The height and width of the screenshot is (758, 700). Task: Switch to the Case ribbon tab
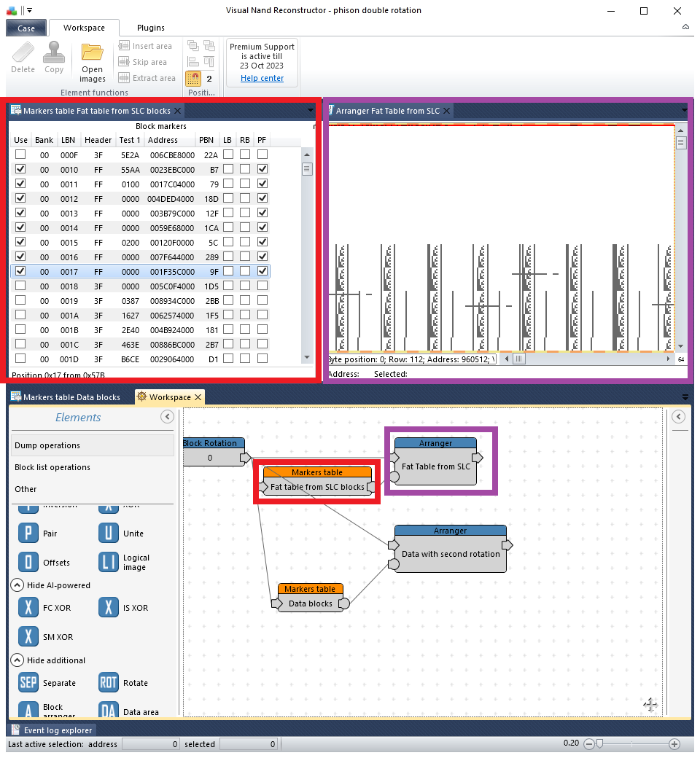26,28
